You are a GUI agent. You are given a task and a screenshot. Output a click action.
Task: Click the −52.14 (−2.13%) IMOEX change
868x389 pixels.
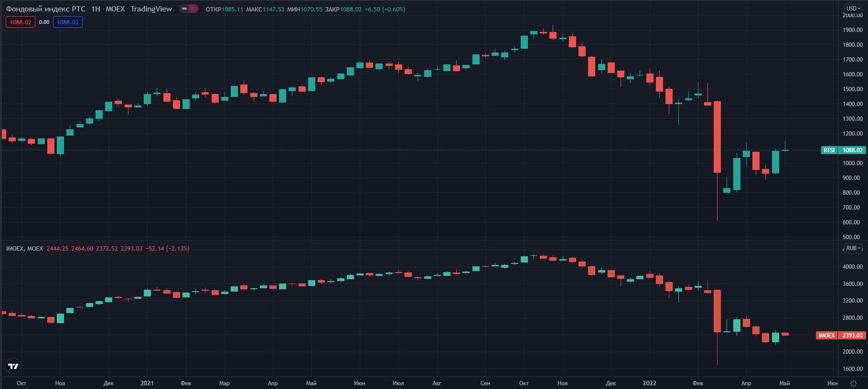pyautogui.click(x=168, y=249)
